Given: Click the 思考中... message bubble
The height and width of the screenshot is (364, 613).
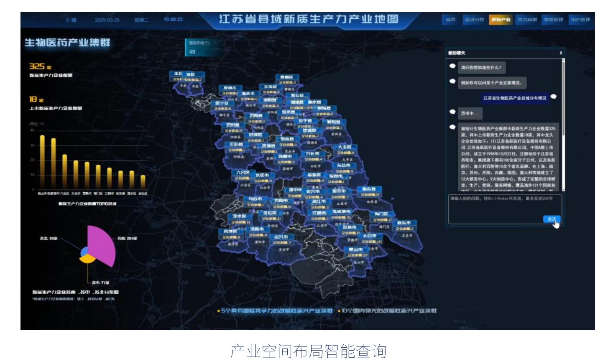Looking at the screenshot, I should 470,113.
